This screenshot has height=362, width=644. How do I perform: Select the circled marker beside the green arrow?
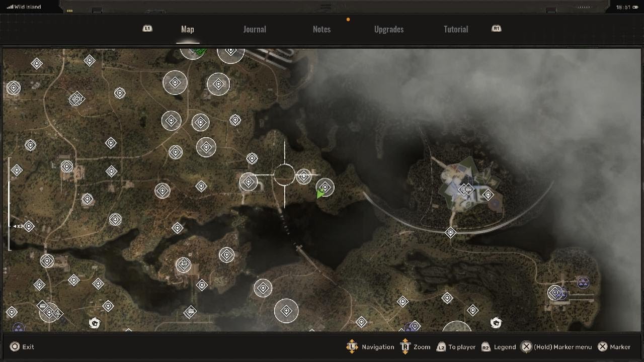coord(325,188)
